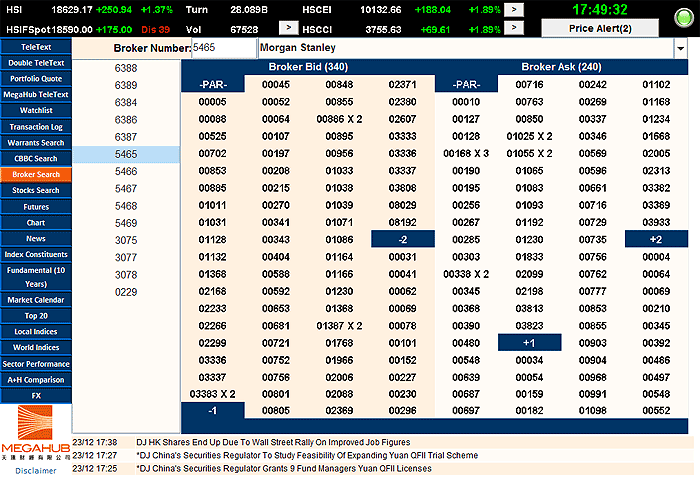Image resolution: width=700 pixels, height=479 pixels.
Task: Open the Market Calendar section
Action: coord(36,299)
